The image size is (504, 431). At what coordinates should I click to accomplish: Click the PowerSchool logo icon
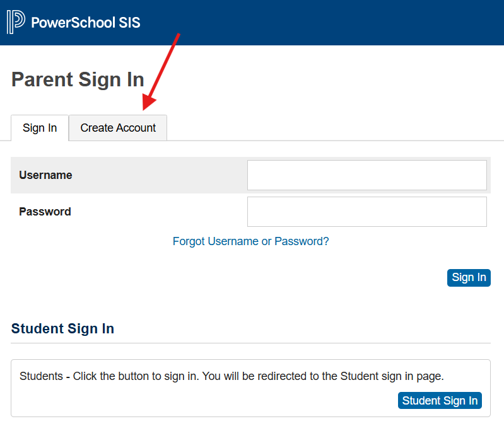(x=16, y=23)
